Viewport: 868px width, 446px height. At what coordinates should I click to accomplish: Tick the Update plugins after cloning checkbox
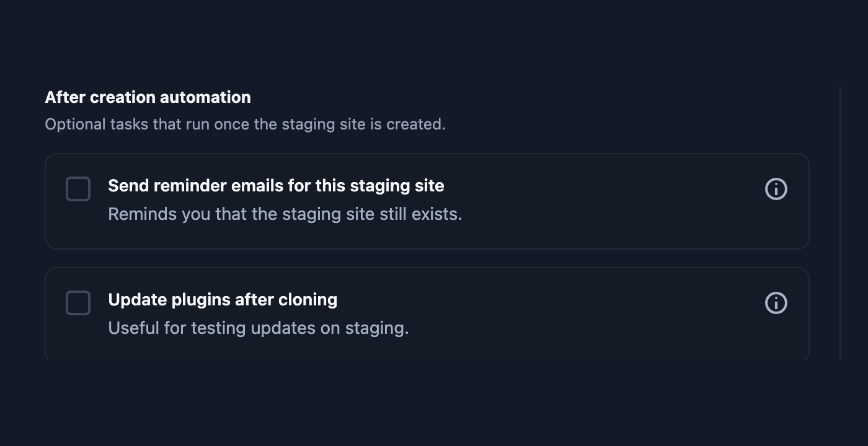coord(78,303)
